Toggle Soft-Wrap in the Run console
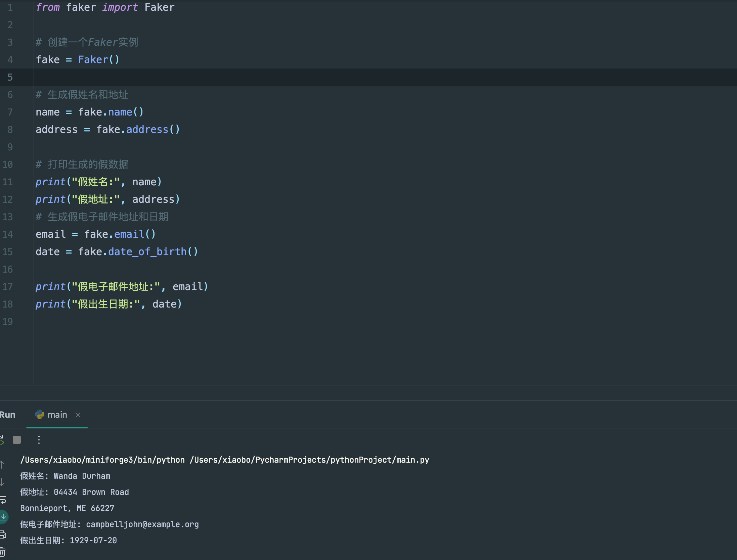 (3, 500)
